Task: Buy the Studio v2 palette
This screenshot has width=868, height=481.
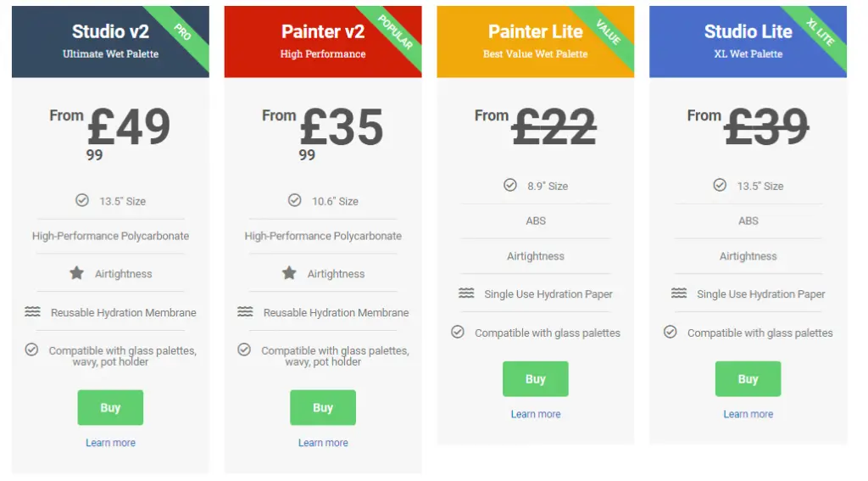Action: click(110, 407)
